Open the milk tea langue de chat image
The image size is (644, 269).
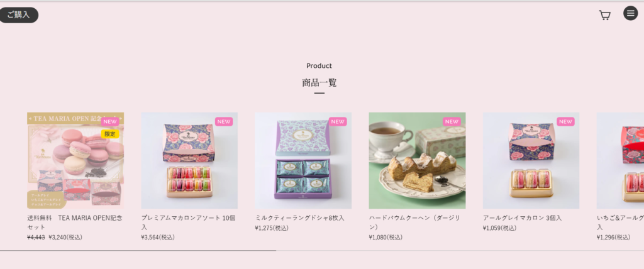pyautogui.click(x=303, y=160)
